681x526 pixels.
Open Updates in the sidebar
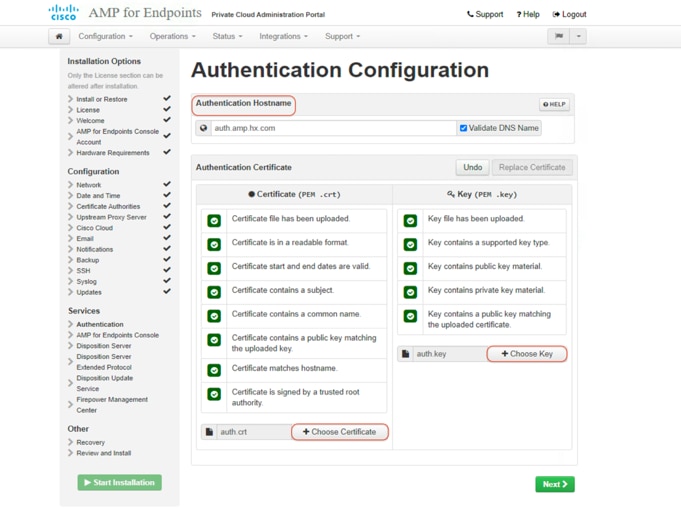click(89, 292)
